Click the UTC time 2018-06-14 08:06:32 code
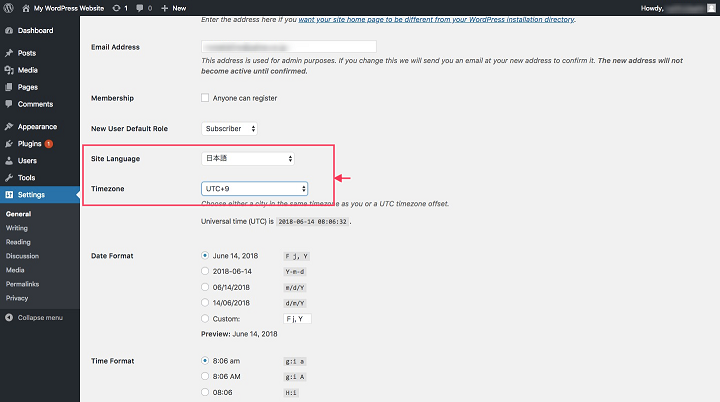The image size is (720, 402). 312,221
